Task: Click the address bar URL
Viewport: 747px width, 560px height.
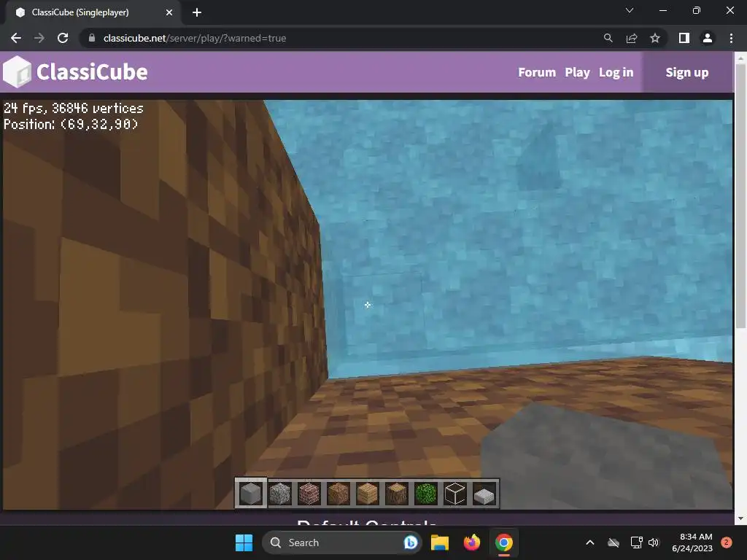Action: point(194,38)
